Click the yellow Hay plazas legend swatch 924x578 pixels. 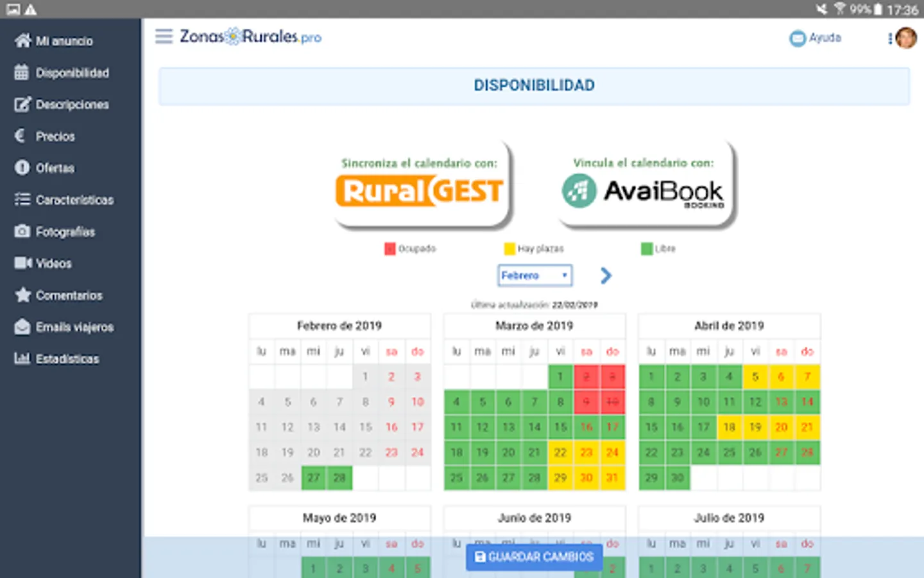coord(509,249)
